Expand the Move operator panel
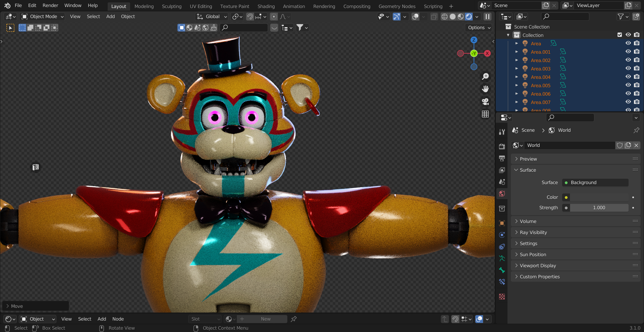The image size is (644, 332). point(35,306)
